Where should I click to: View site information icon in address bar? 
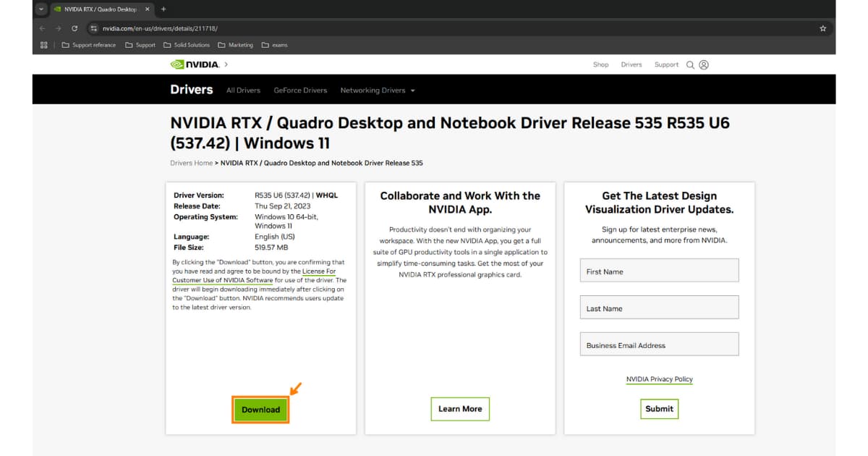93,28
